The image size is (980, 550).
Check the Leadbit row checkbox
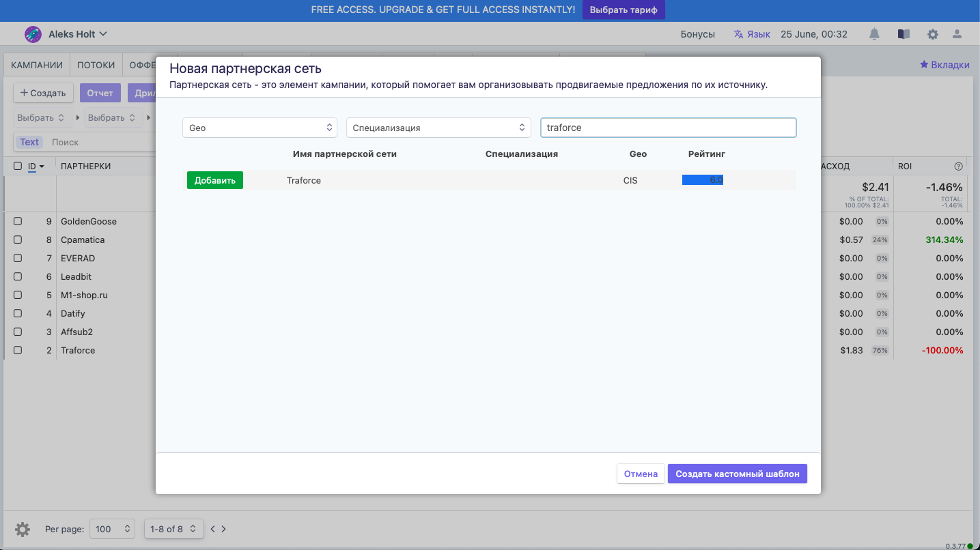(x=18, y=276)
